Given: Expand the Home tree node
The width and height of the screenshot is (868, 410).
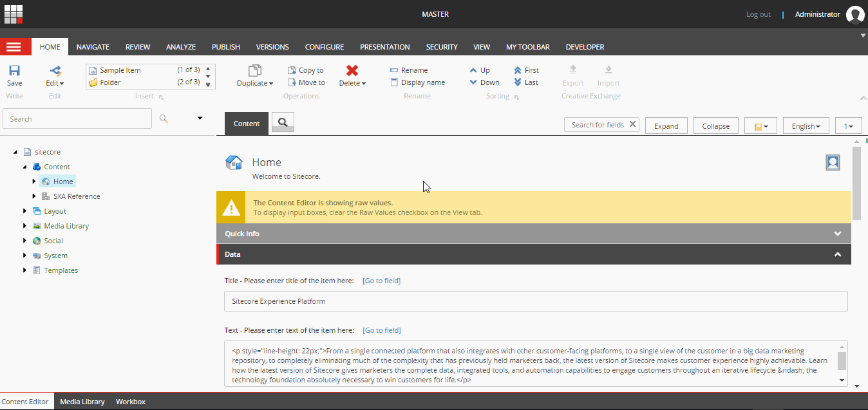Looking at the screenshot, I should (34, 182).
